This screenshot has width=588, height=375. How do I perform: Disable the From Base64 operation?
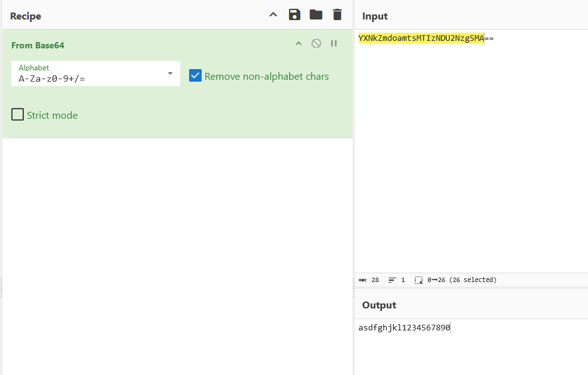316,43
